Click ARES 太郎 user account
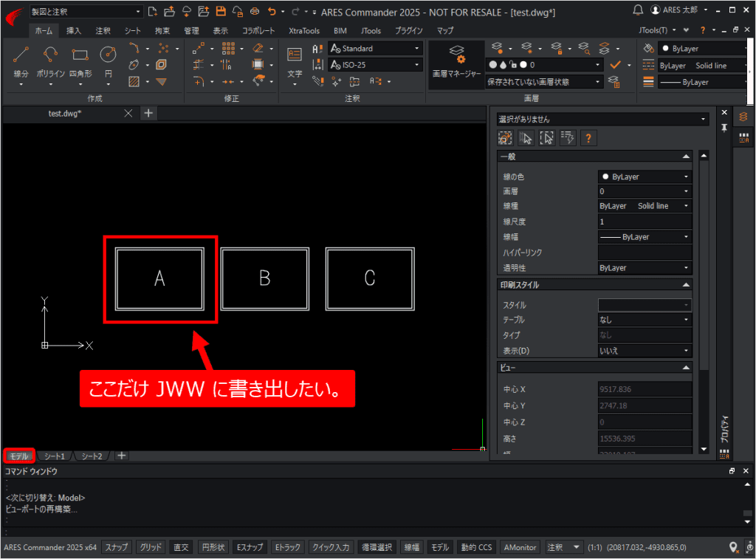756x559 pixels. [679, 10]
